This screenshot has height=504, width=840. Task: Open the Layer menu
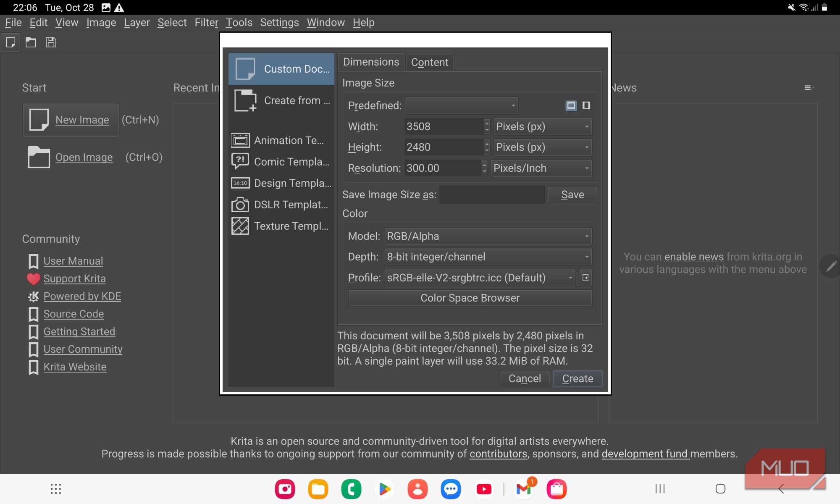pyautogui.click(x=136, y=22)
